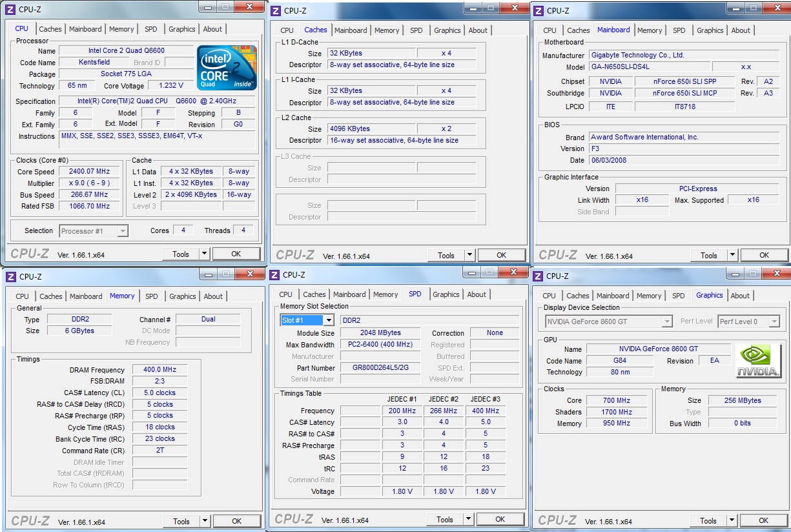Click the CPU-Z title icon of the Memory window
791x532 pixels.
tap(10, 276)
